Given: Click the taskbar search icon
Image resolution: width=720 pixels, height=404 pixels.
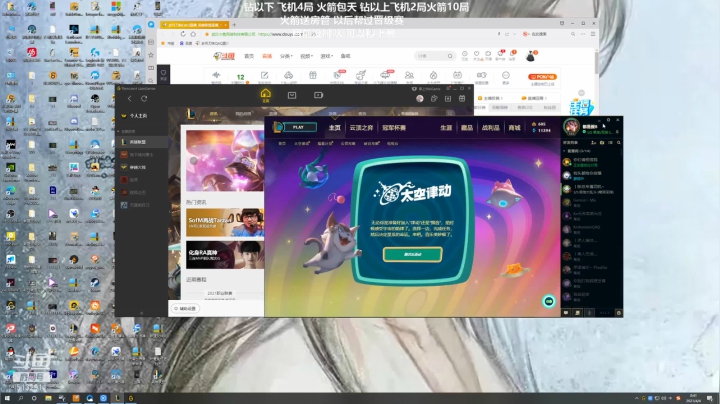Looking at the screenshot, I should (x=21, y=398).
